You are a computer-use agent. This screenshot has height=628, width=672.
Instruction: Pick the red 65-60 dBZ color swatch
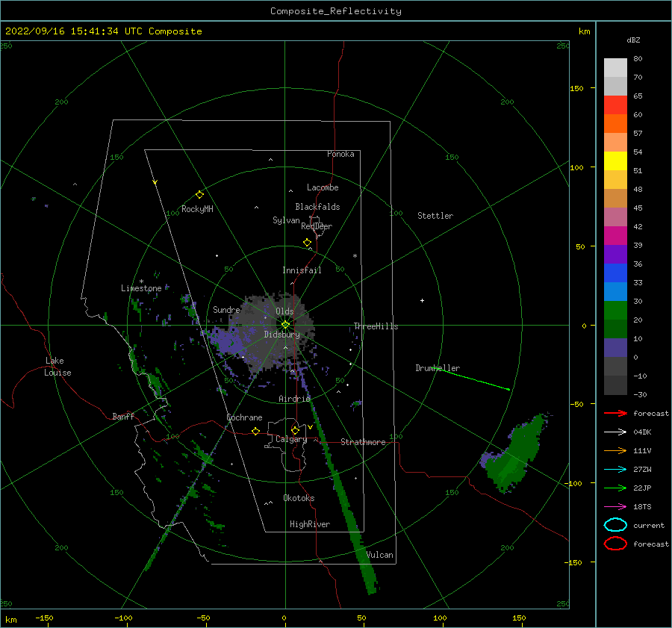(615, 105)
